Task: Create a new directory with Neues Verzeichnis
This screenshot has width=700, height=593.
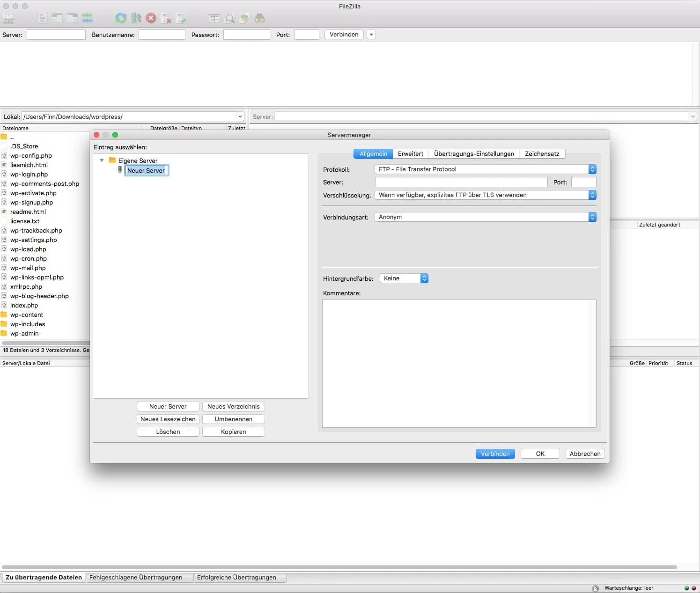Action: (x=234, y=406)
